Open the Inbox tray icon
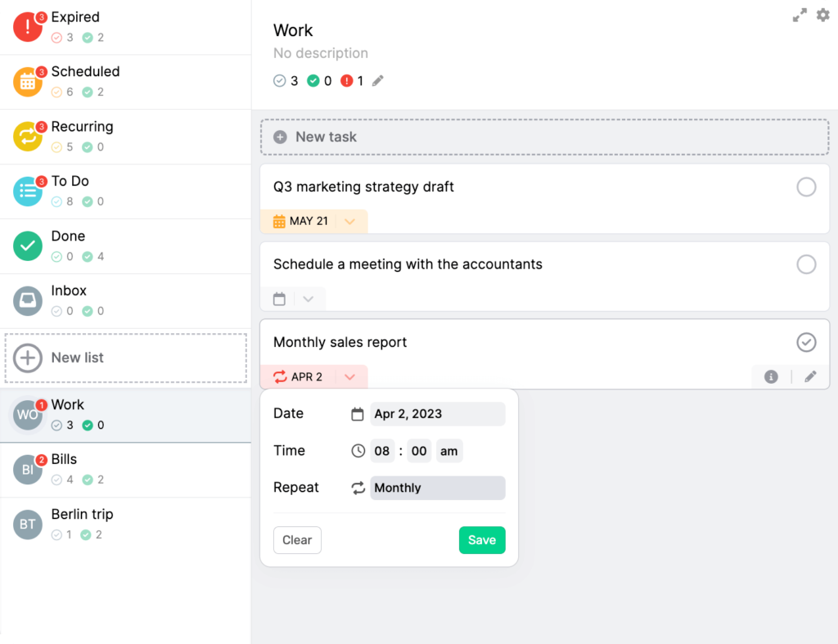Viewport: 838px width, 644px height. click(27, 300)
